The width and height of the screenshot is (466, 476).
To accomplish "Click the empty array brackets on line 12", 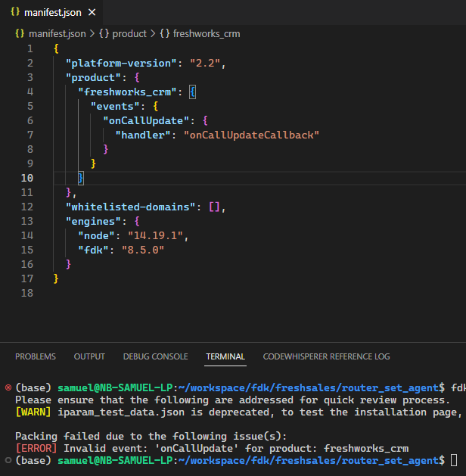I will [214, 207].
